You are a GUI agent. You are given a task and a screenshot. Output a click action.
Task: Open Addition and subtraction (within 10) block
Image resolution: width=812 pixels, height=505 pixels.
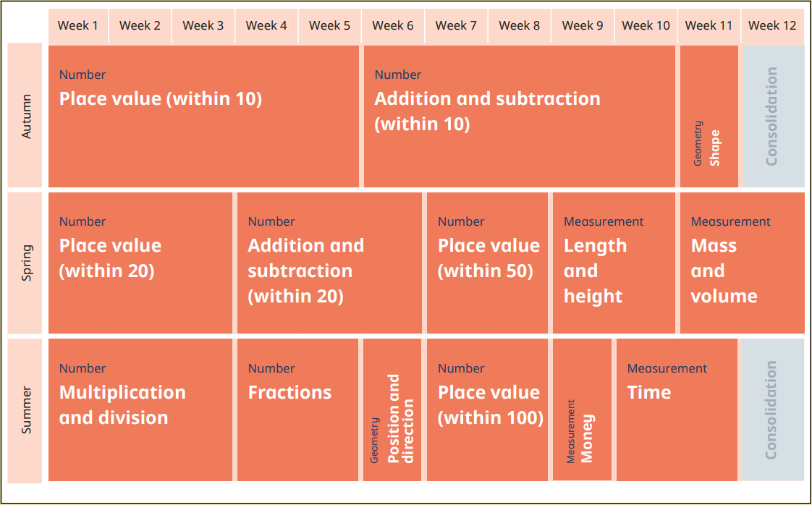click(x=520, y=116)
